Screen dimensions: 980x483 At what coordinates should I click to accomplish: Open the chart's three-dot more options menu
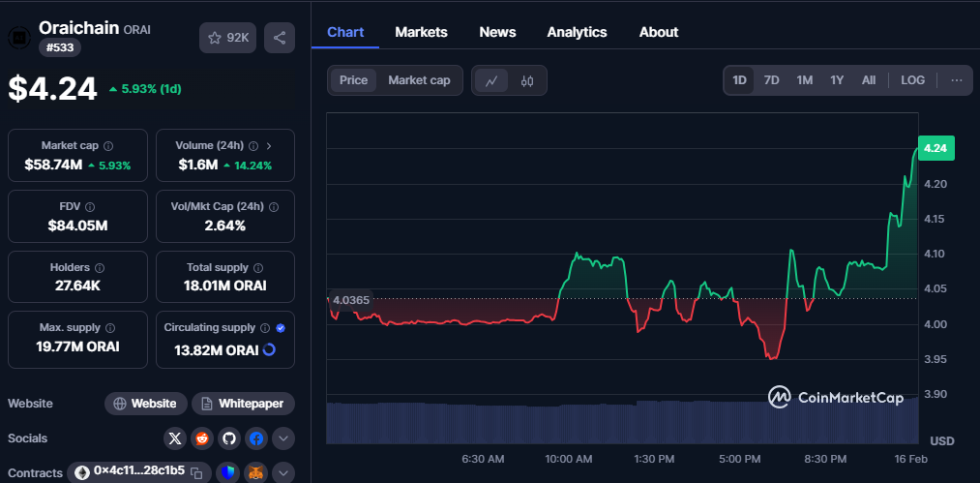[956, 80]
